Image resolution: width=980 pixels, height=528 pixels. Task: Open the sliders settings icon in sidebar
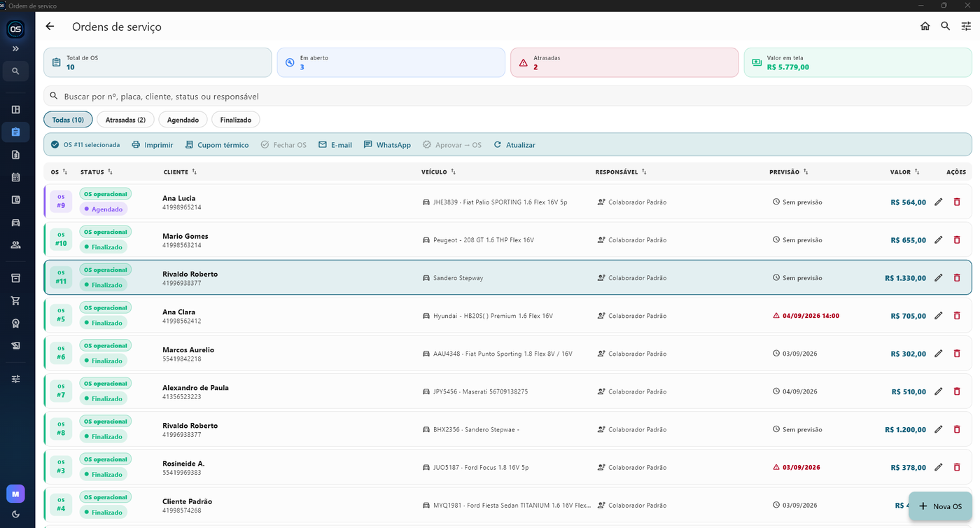(15, 379)
